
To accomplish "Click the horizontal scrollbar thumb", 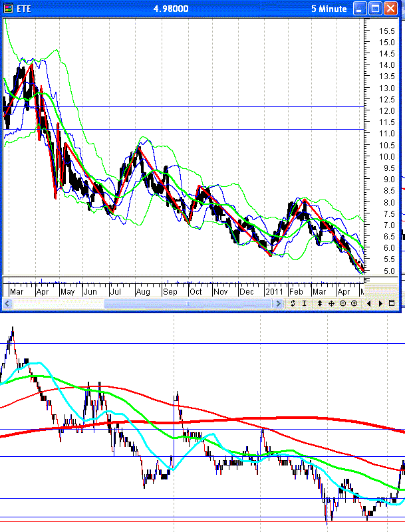I will click(186, 304).
